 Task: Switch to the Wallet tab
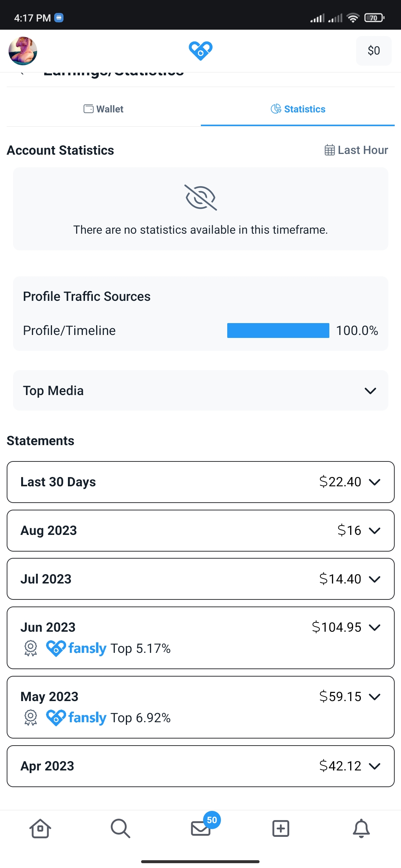pyautogui.click(x=104, y=109)
